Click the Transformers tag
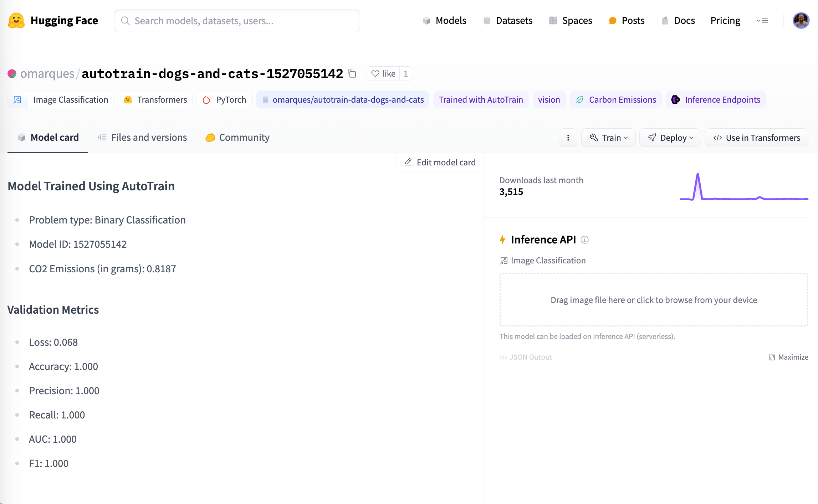The height and width of the screenshot is (504, 818). click(x=155, y=100)
